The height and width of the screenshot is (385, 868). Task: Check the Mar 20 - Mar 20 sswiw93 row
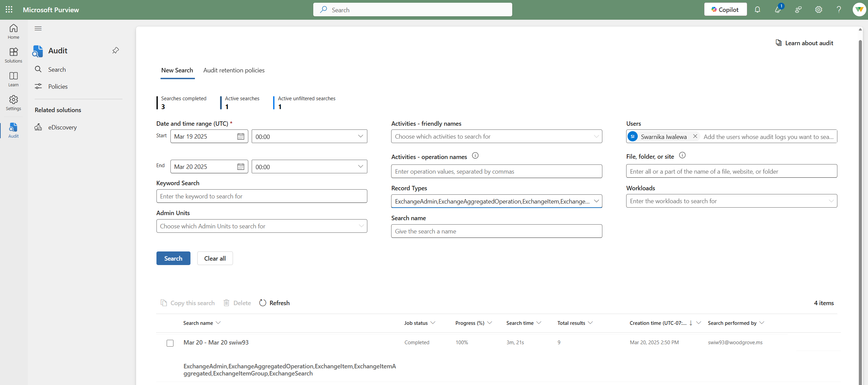(170, 343)
